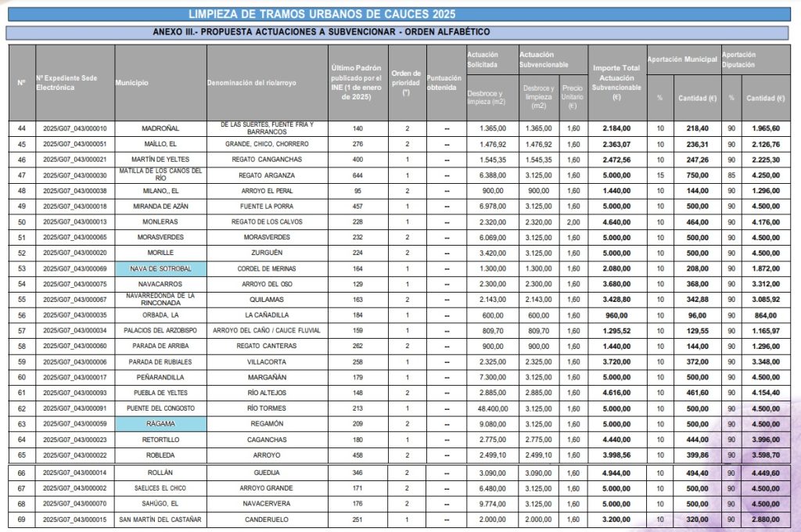This screenshot has height=532, width=801.
Task: Select SAELICES EL CHICO cell
Action: 160,488
